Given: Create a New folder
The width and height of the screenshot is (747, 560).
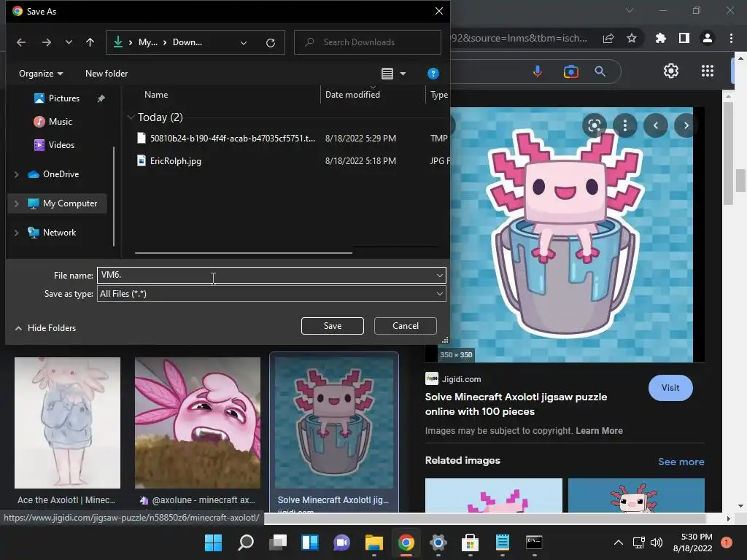Looking at the screenshot, I should pyautogui.click(x=107, y=74).
